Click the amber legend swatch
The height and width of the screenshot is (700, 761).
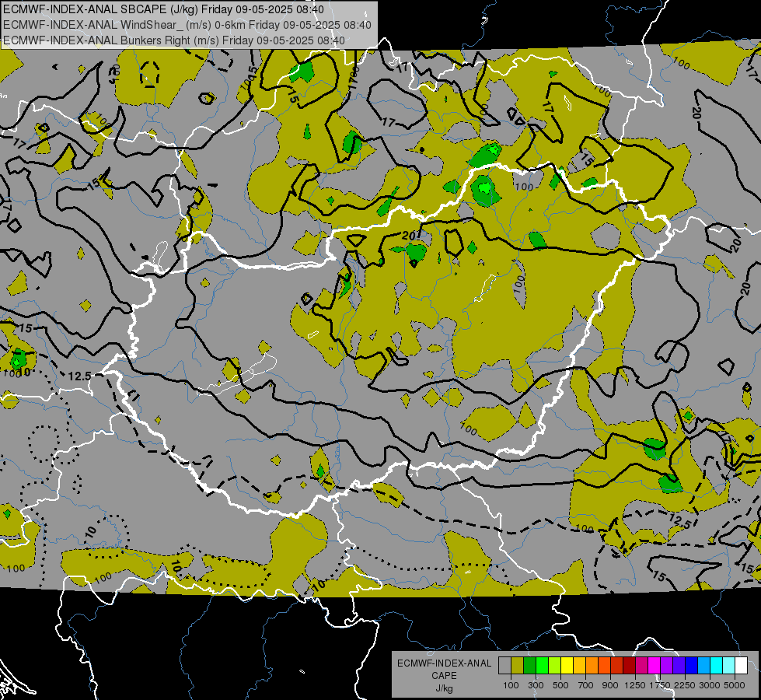click(x=579, y=666)
